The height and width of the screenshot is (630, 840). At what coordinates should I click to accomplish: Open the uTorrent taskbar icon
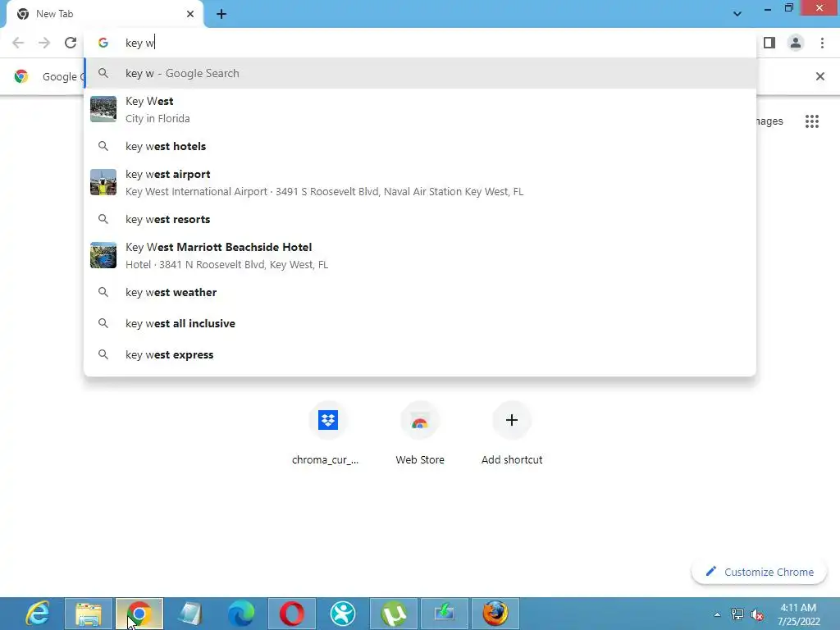(x=394, y=614)
